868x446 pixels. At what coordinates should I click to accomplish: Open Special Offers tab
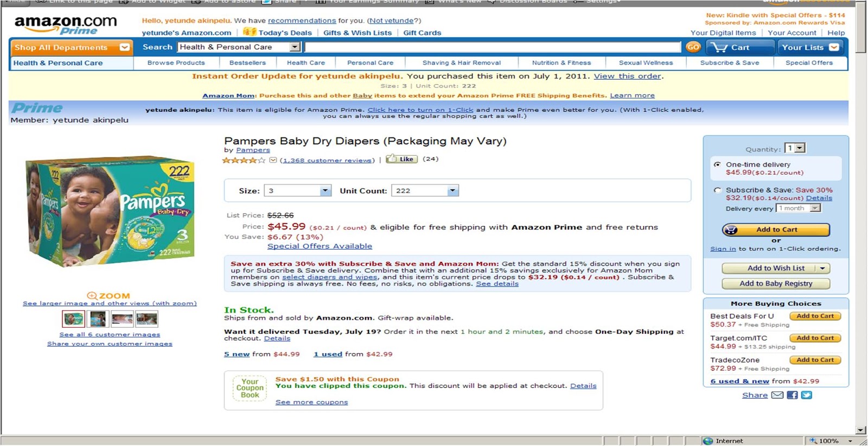tap(809, 63)
